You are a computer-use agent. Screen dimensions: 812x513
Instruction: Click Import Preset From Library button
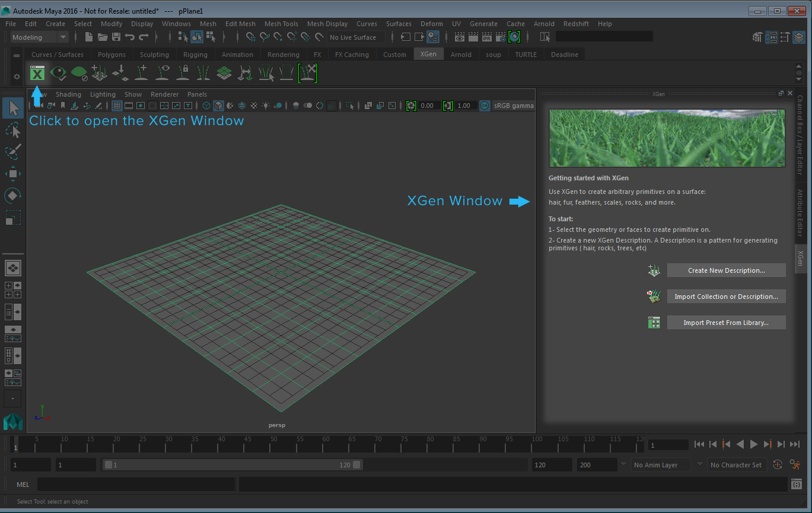(726, 323)
